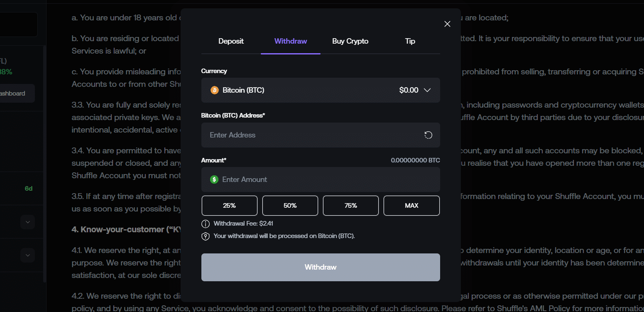
Task: Click the refresh icon in the address field
Action: (x=428, y=135)
